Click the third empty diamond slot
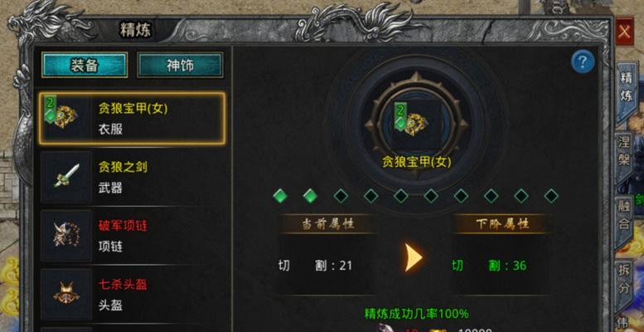 pos(401,196)
